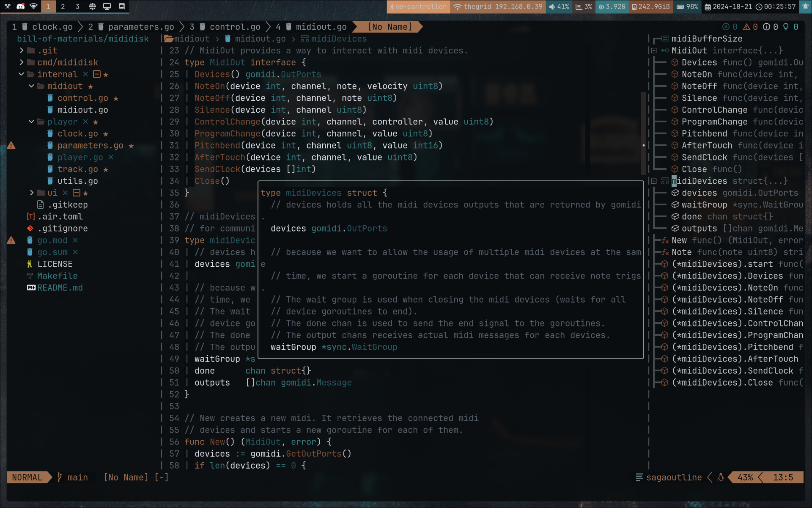Collapse the internal folder
This screenshot has height=508, width=812.
tap(21, 74)
